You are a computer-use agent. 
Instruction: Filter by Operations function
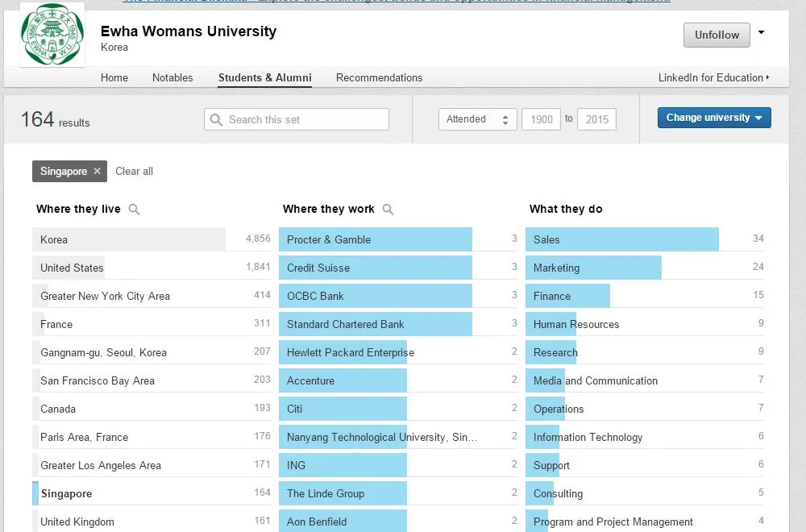click(x=645, y=409)
